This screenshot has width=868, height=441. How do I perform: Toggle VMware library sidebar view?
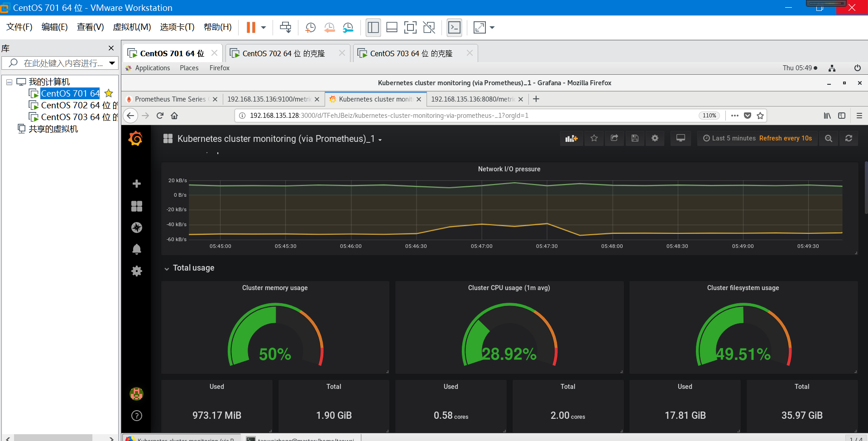373,28
